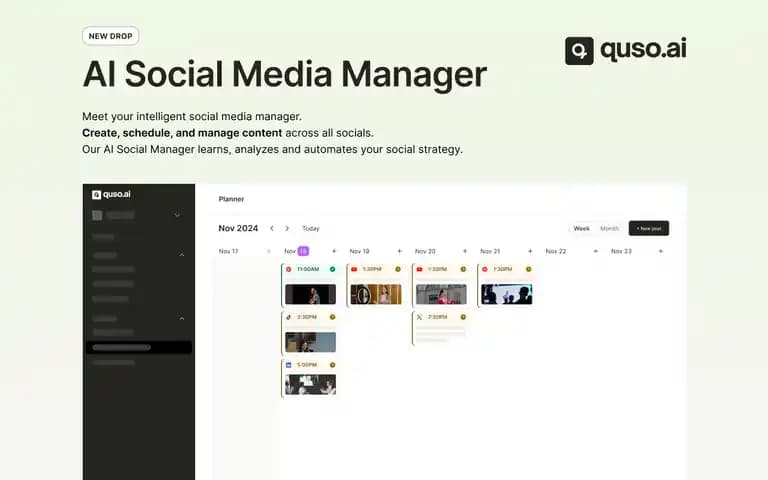Go to the previous week
Screen dimensions: 768x480
pos(272,228)
